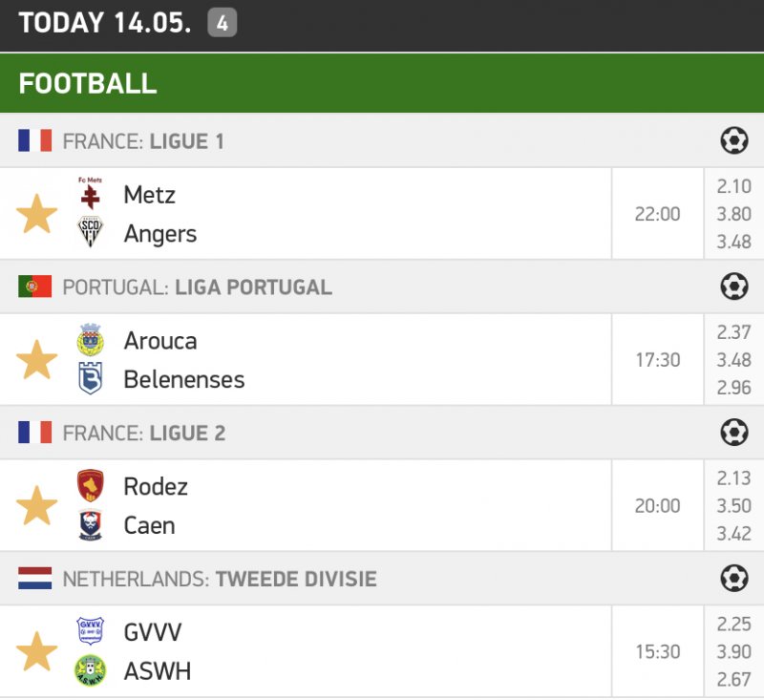Collapse the France Ligue 1 section
The width and height of the screenshot is (764, 700).
tap(143, 141)
